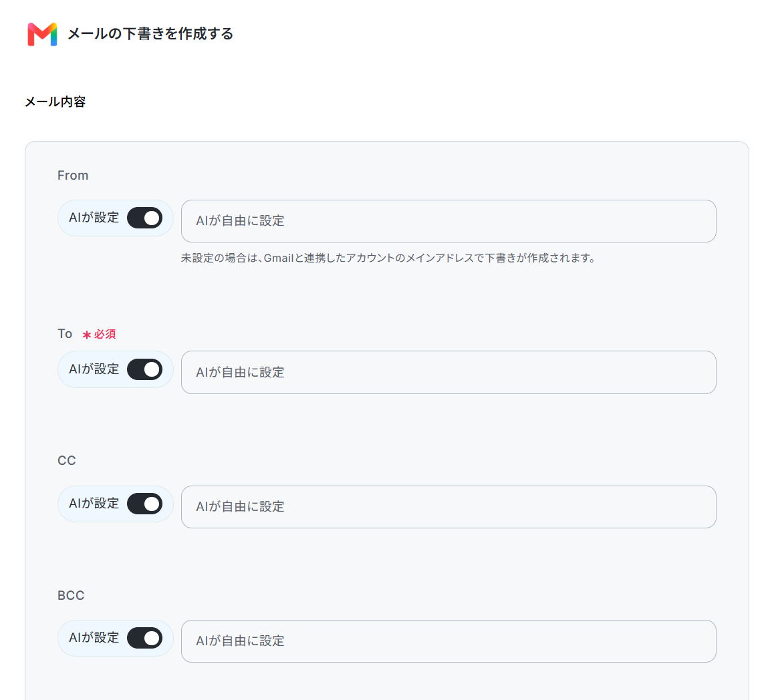Disable the CC field AI toggle
The image size is (772, 700).
coord(145,504)
